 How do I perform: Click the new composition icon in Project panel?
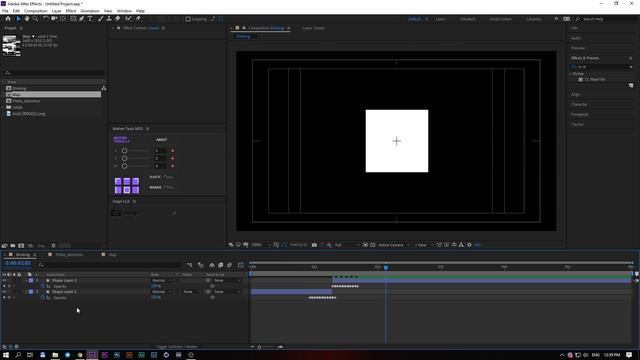click(x=21, y=246)
